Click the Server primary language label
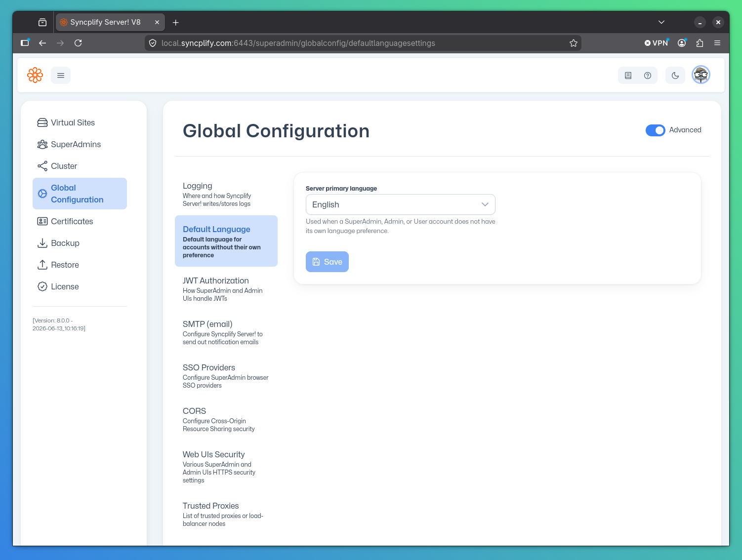This screenshot has width=742, height=560. [x=341, y=188]
